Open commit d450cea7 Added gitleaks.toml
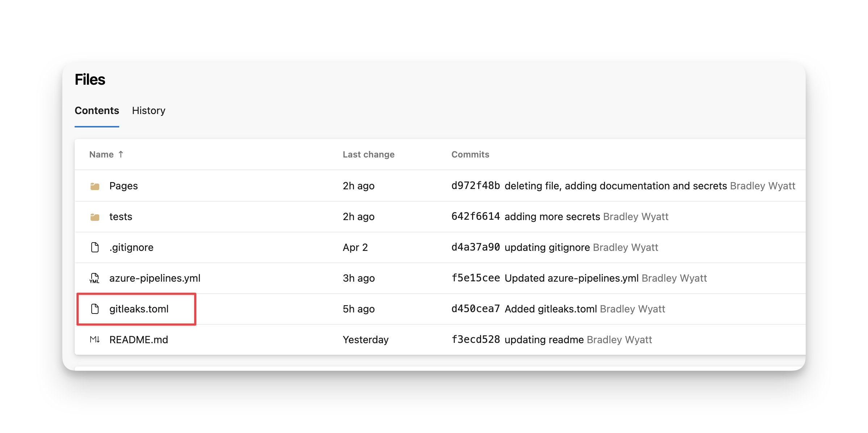 pos(524,309)
